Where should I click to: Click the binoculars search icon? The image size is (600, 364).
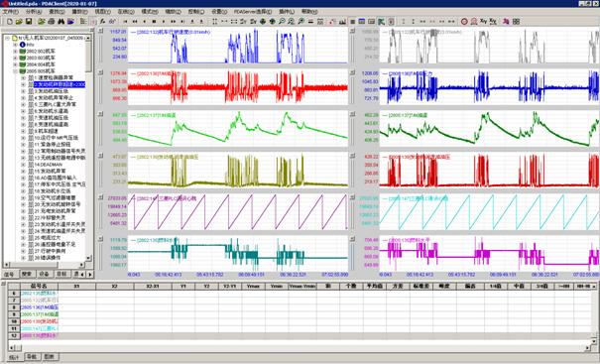pos(60,22)
